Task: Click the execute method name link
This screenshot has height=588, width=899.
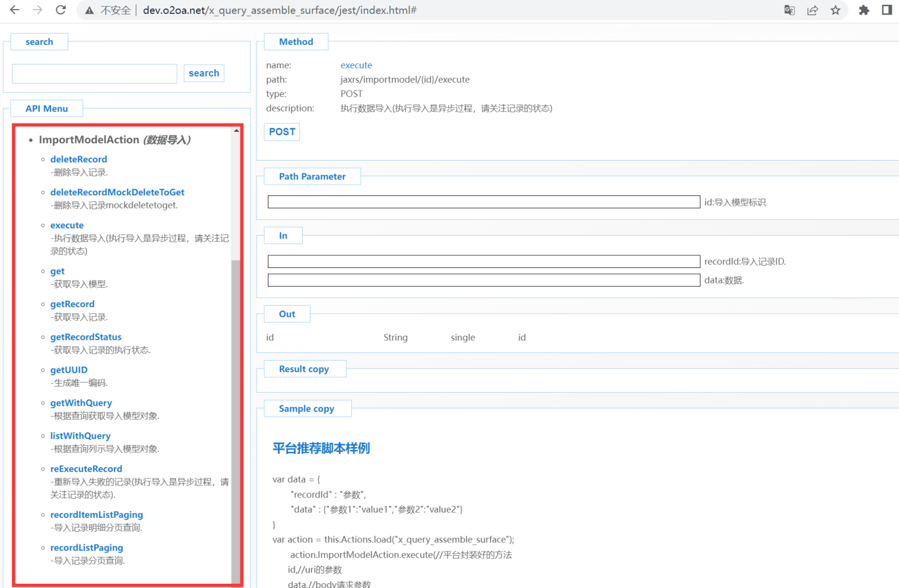Action: click(x=356, y=65)
